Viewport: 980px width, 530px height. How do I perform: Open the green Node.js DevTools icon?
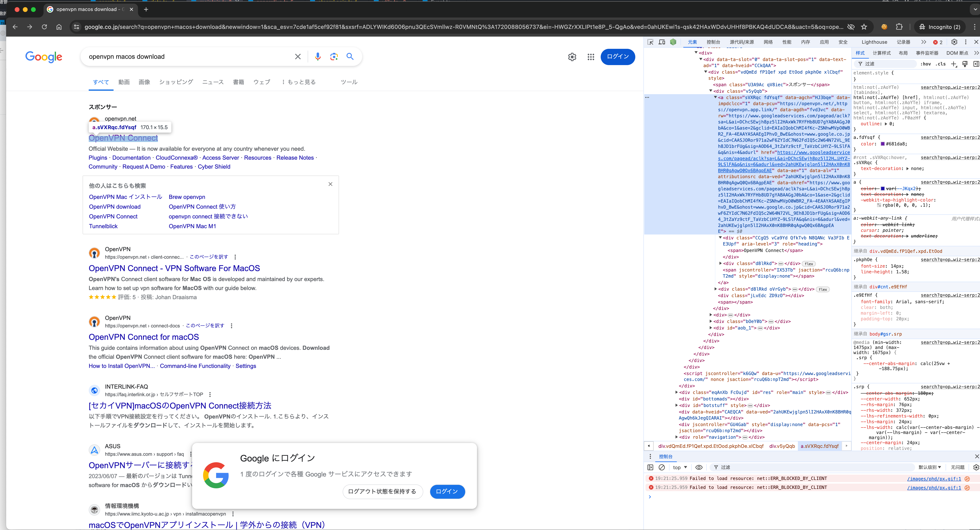point(673,42)
